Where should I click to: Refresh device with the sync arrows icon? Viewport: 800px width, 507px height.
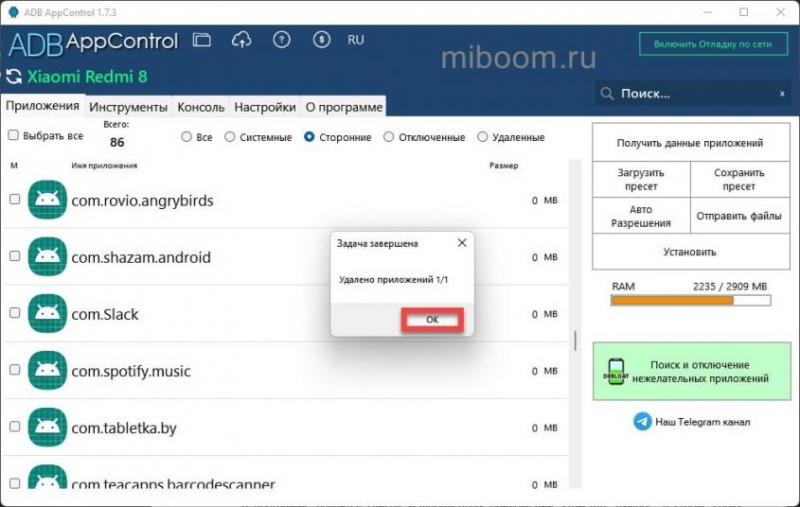click(x=14, y=77)
